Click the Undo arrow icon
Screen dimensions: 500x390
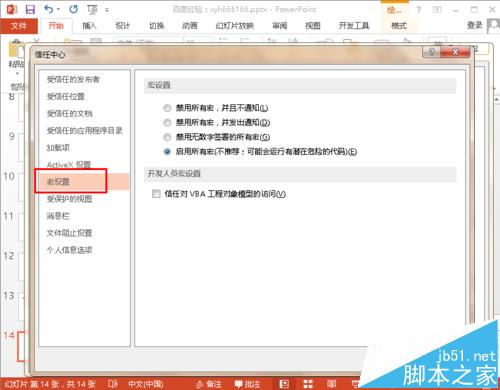[x=49, y=9]
